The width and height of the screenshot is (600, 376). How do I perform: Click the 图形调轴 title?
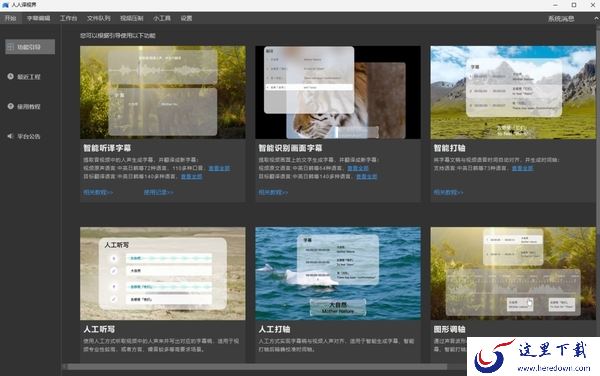point(449,329)
